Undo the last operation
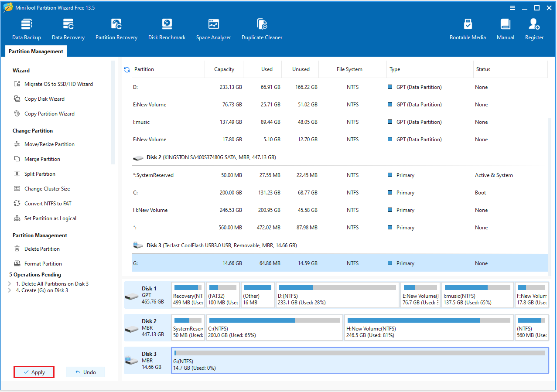The width and height of the screenshot is (557, 392). click(x=85, y=372)
